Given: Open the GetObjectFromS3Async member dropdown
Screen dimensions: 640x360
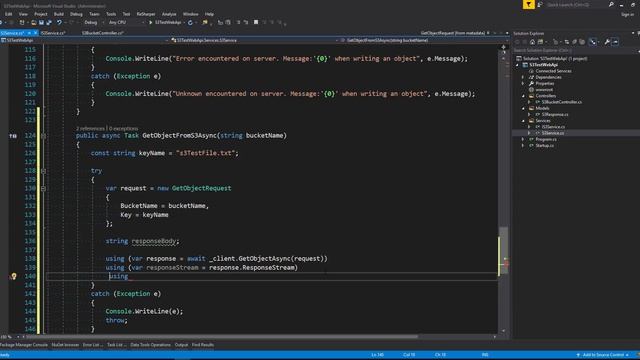Looking at the screenshot, I should click(x=424, y=40).
